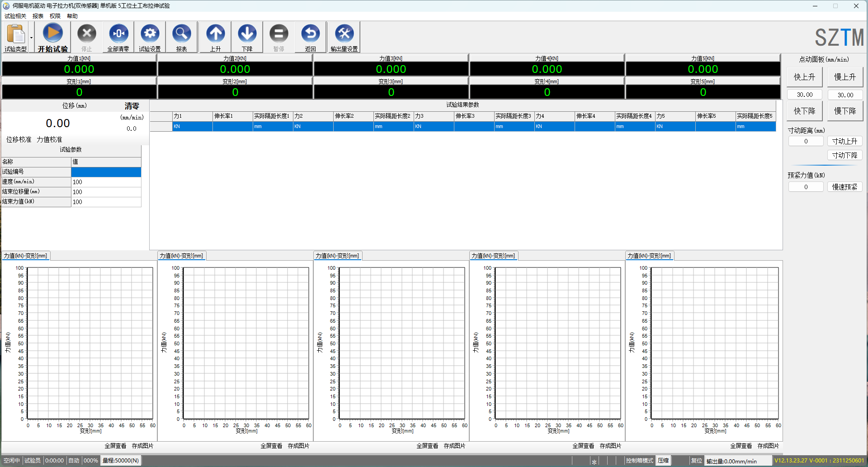
Task: Edit the 寸动距离 jog distance field
Action: 806,141
